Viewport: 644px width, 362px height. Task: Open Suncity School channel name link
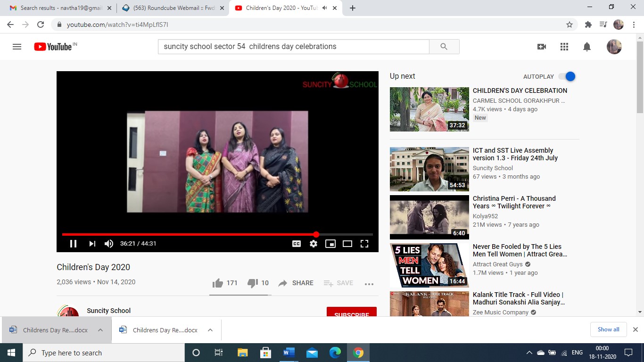coord(108,311)
